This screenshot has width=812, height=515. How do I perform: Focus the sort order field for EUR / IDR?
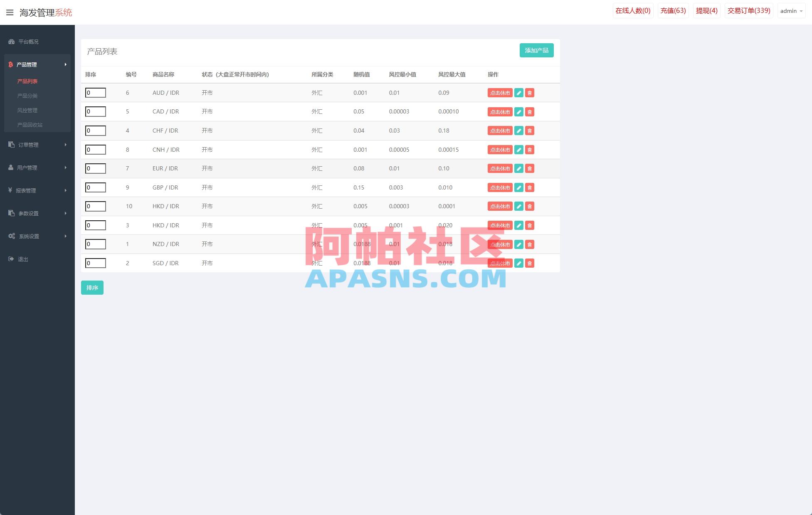pyautogui.click(x=96, y=168)
